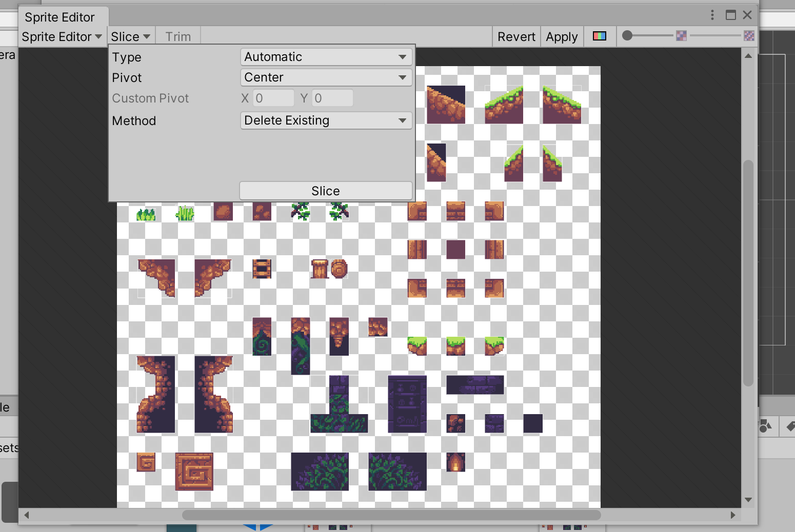Click Apply to save sprite changes
Image resolution: width=795 pixels, height=532 pixels.
[x=562, y=36]
